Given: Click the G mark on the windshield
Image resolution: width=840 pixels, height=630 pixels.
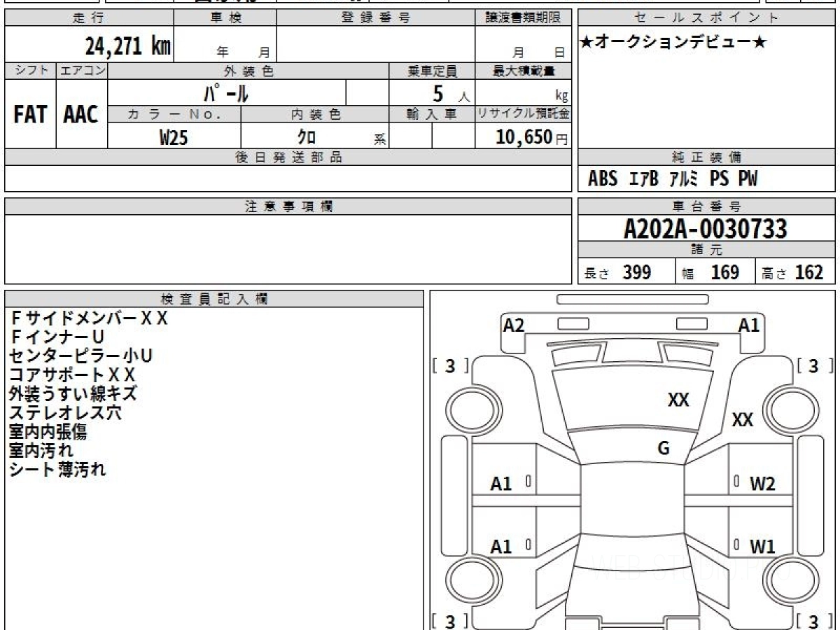Looking at the screenshot, I should [x=664, y=449].
